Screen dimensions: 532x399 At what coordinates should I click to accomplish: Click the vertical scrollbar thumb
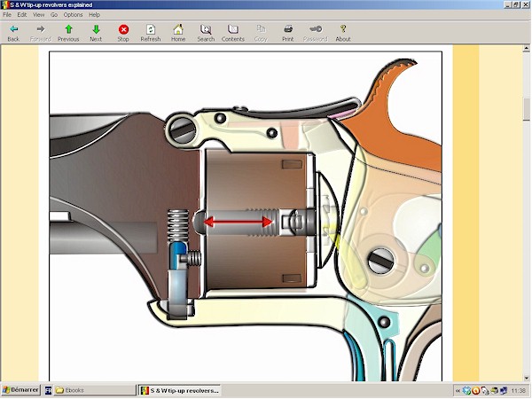(x=526, y=109)
